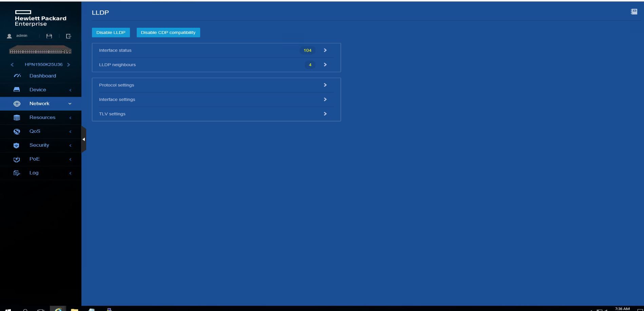Click the LLDP neighbours label
644x311 pixels.
tap(117, 65)
